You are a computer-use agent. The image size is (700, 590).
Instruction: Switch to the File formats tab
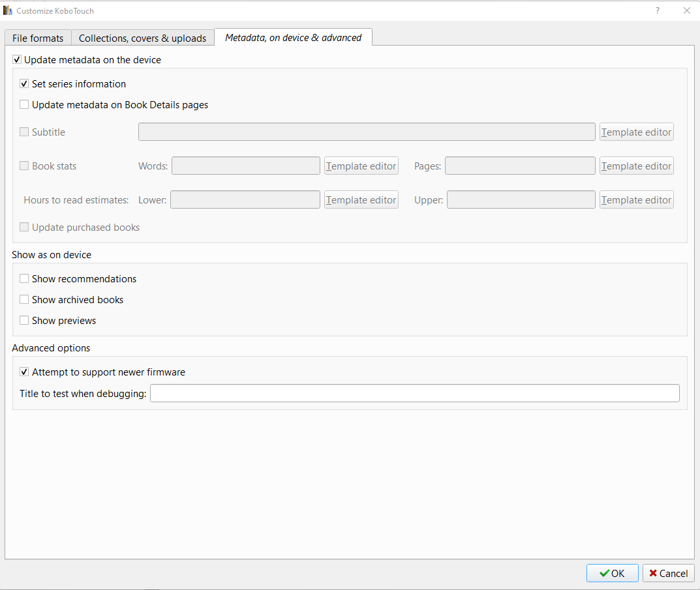[x=38, y=38]
